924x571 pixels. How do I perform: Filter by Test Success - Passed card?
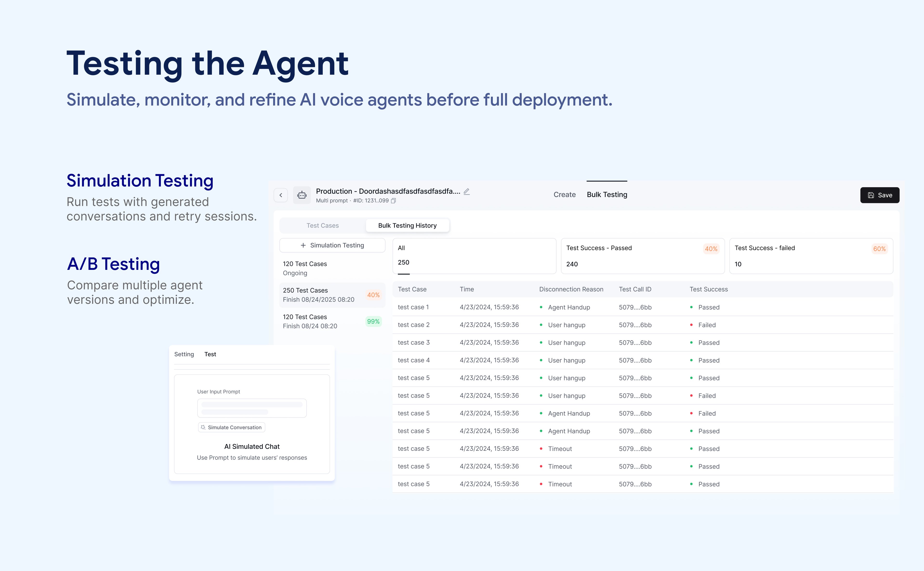[642, 256]
